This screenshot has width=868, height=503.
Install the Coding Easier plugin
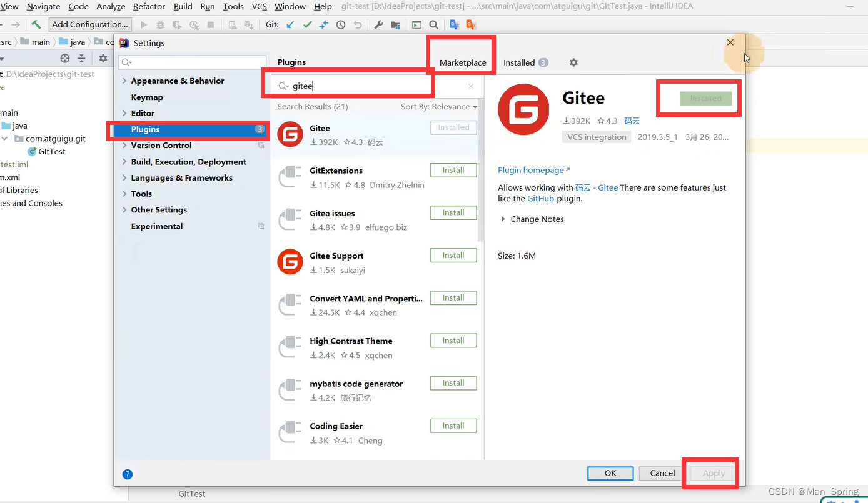pos(453,426)
